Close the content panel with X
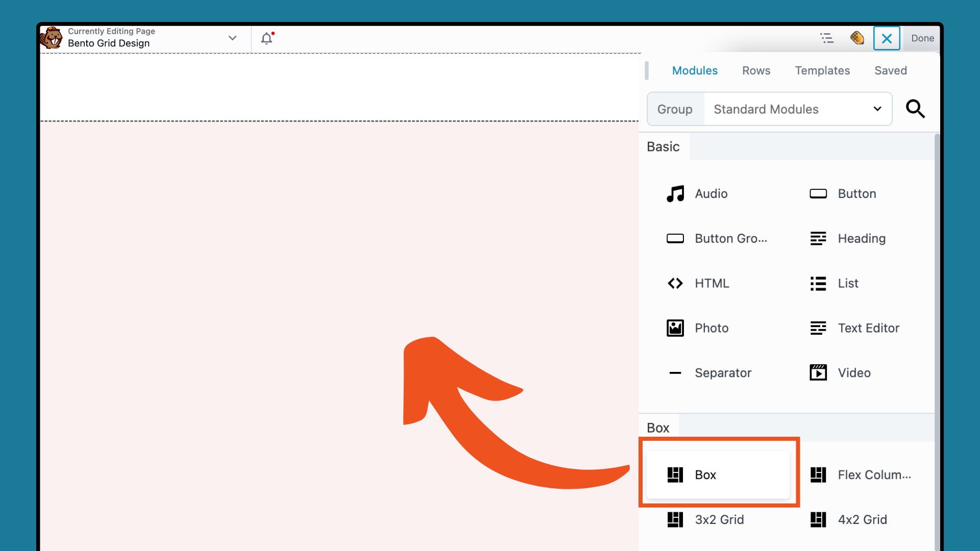 click(x=887, y=38)
